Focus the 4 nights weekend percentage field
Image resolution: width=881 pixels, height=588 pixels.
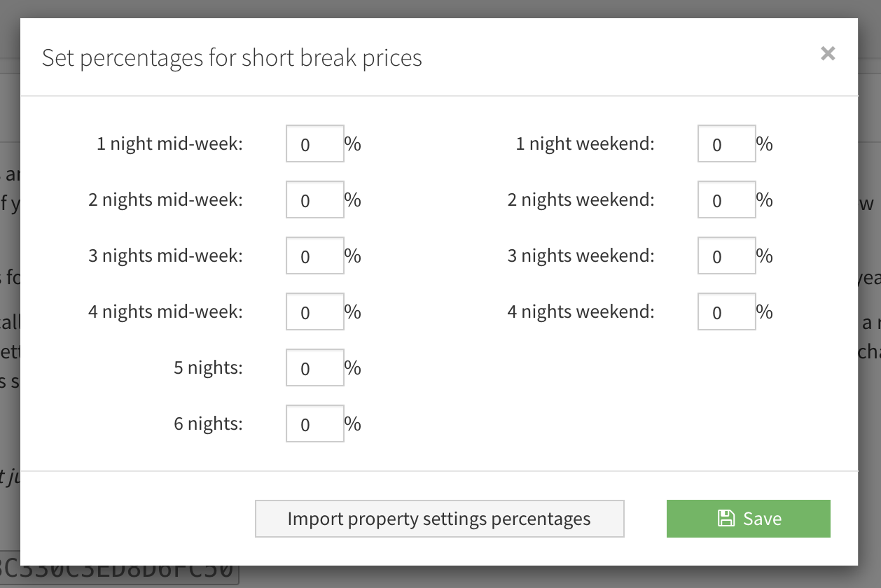(x=727, y=311)
